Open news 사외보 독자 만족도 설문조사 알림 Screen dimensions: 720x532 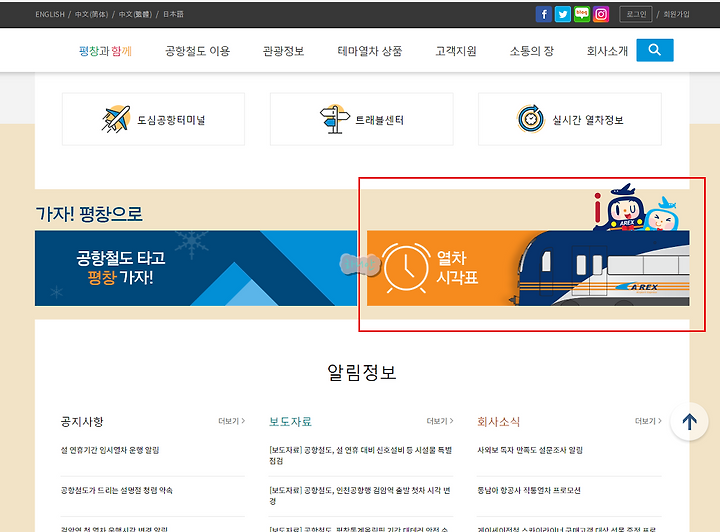click(x=530, y=450)
